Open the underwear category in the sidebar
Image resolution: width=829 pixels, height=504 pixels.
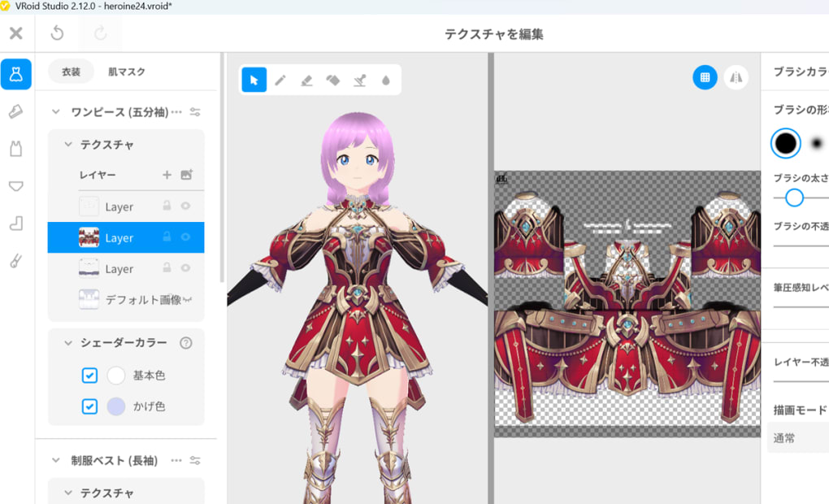point(16,186)
